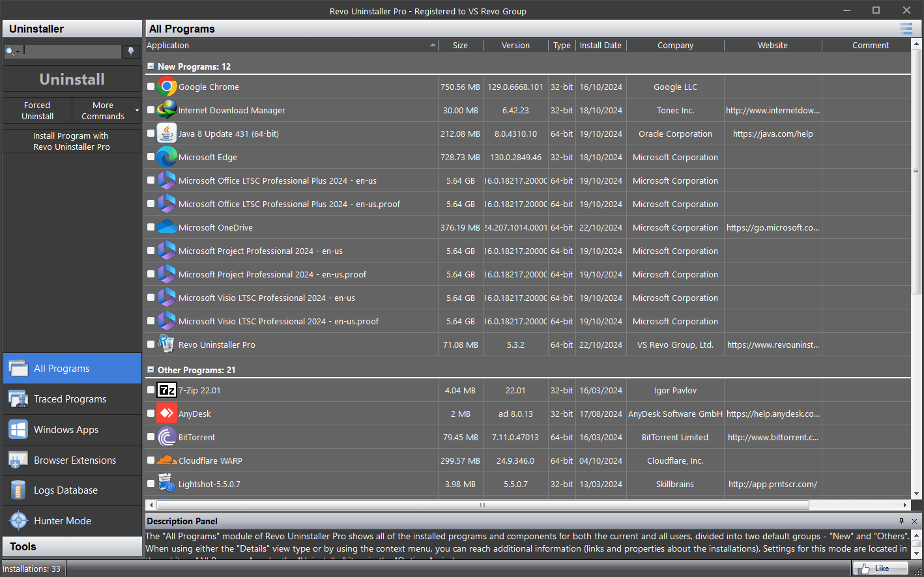Screen dimensions: 924x577
Task: Sort by the Install Date column header
Action: [600, 45]
